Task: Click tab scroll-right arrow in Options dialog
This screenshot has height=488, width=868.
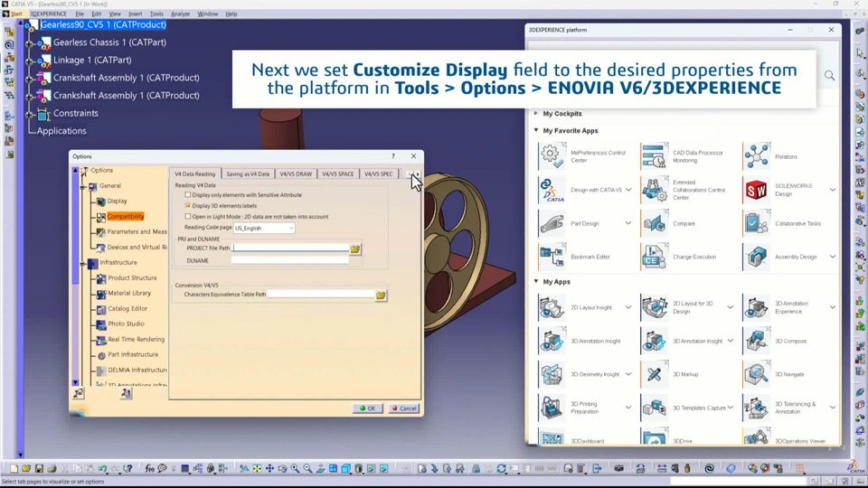Action: click(418, 174)
